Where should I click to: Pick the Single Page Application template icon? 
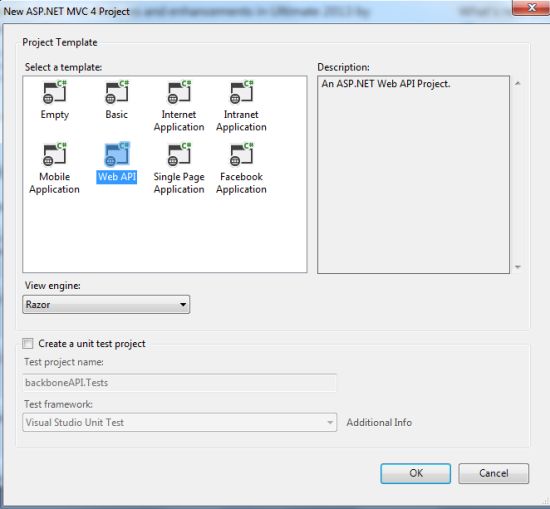(x=179, y=154)
